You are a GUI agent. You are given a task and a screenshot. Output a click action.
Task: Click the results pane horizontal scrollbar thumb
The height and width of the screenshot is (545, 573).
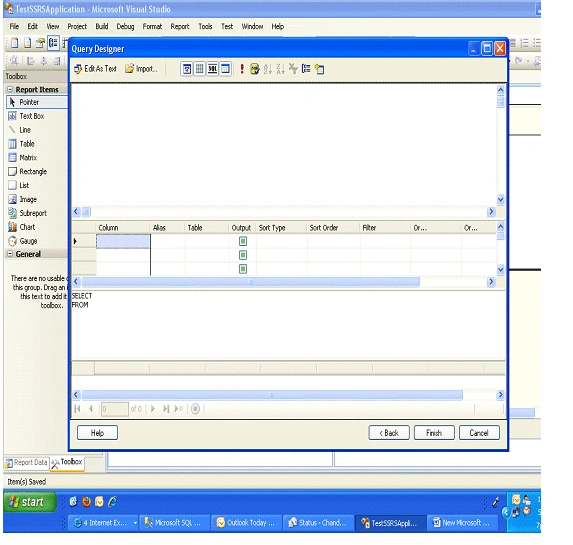point(272,395)
